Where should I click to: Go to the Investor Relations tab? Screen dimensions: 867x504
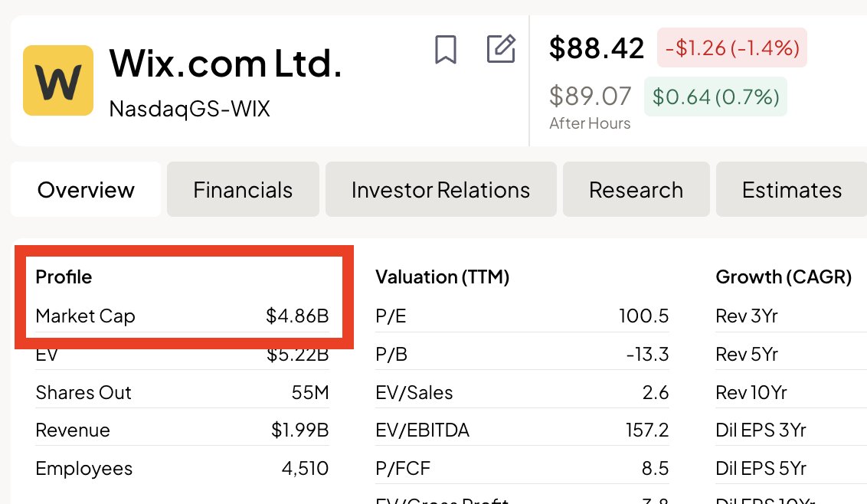coord(440,189)
